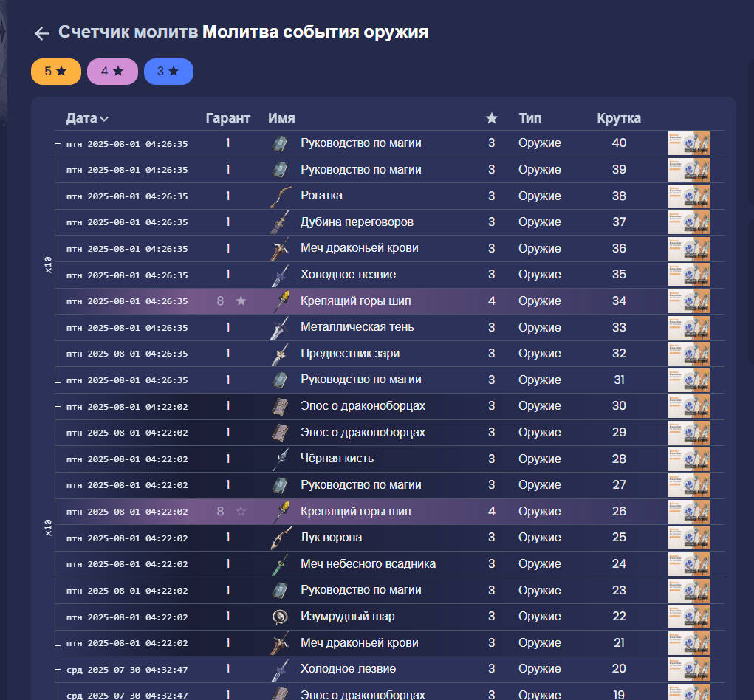Image resolution: width=754 pixels, height=700 pixels.
Task: Click the Изумрудный шар catalyst icon
Action: [x=280, y=617]
